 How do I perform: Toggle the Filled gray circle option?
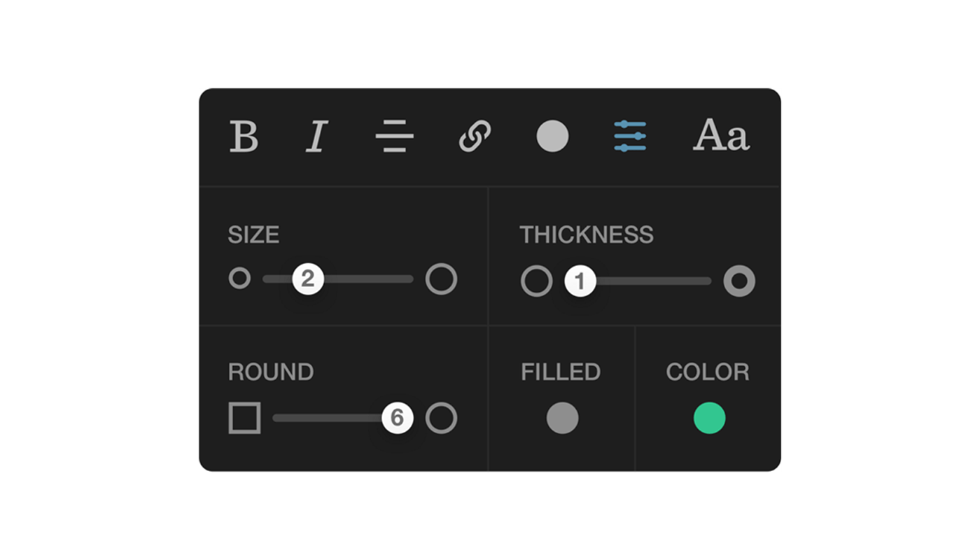click(562, 418)
